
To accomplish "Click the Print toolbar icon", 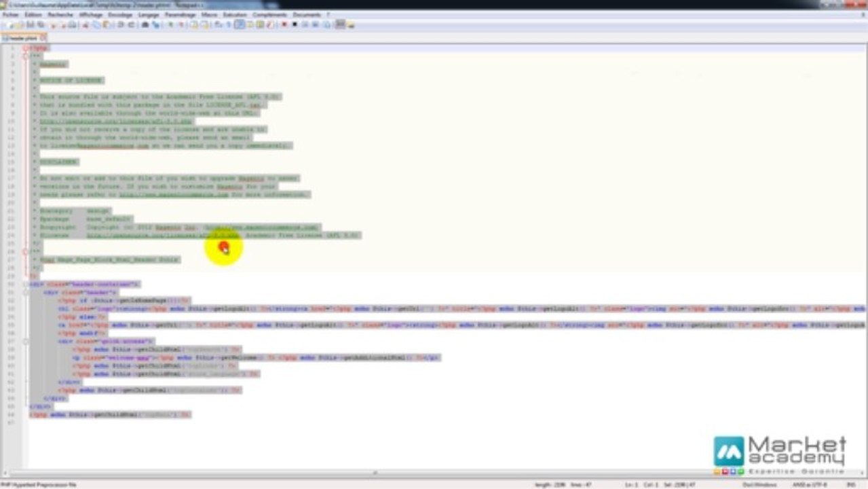I will tap(72, 24).
